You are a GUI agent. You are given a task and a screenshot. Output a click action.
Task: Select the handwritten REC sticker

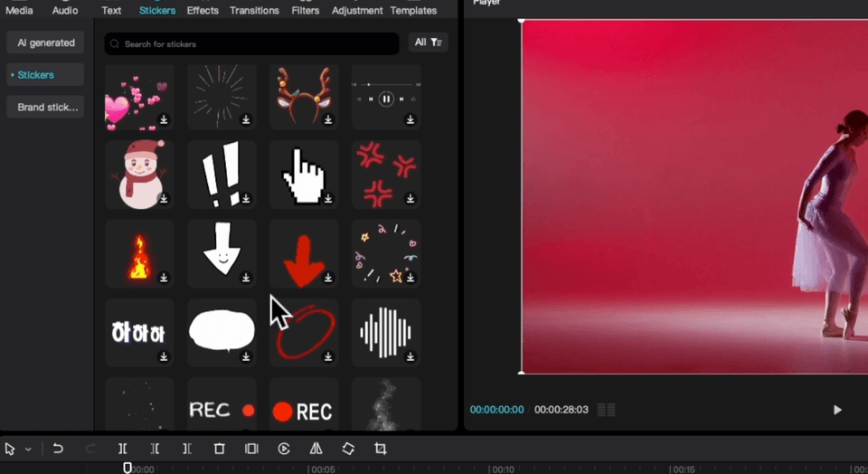222,404
